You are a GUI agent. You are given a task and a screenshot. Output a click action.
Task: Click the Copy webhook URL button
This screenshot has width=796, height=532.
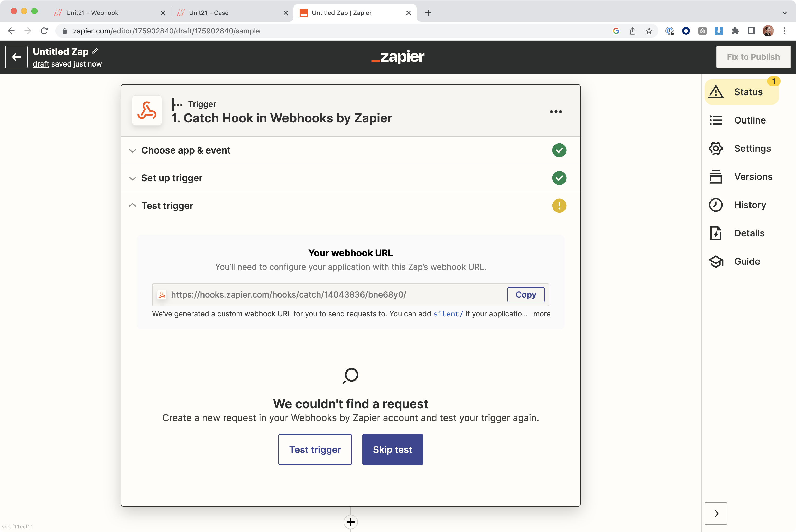[526, 294]
